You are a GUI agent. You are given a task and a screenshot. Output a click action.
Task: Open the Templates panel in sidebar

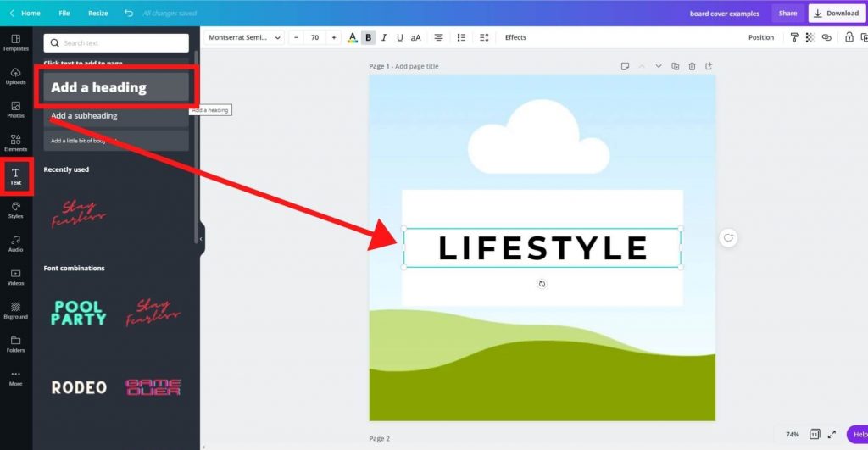pos(15,42)
